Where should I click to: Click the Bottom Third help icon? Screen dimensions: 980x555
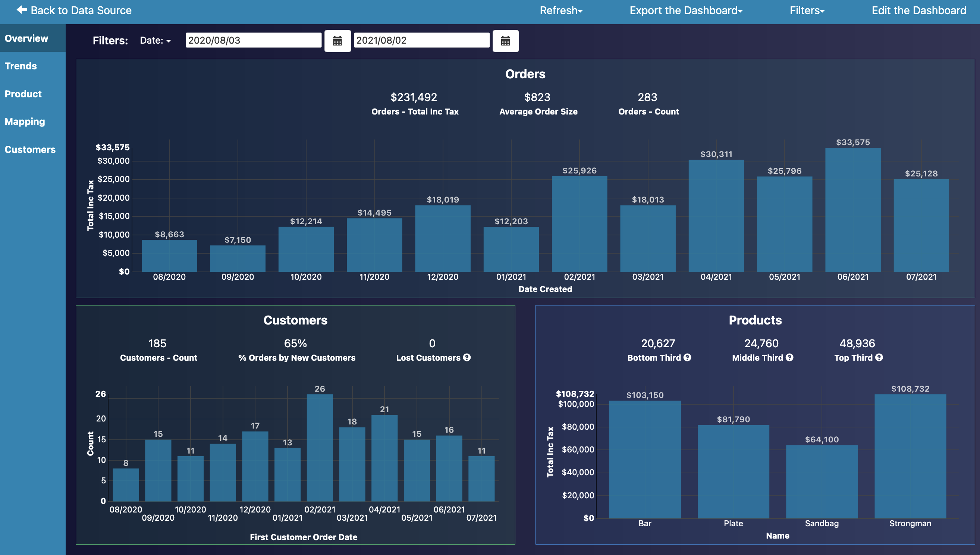(x=687, y=358)
